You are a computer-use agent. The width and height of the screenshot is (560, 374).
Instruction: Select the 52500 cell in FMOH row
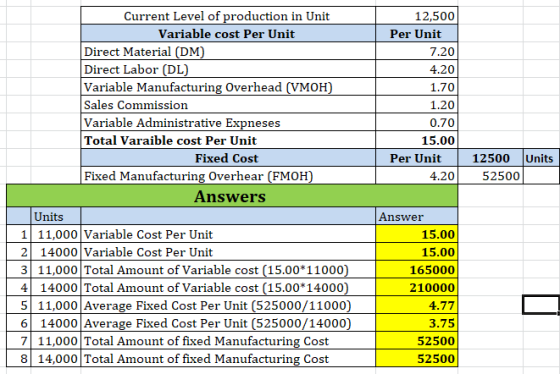point(491,175)
